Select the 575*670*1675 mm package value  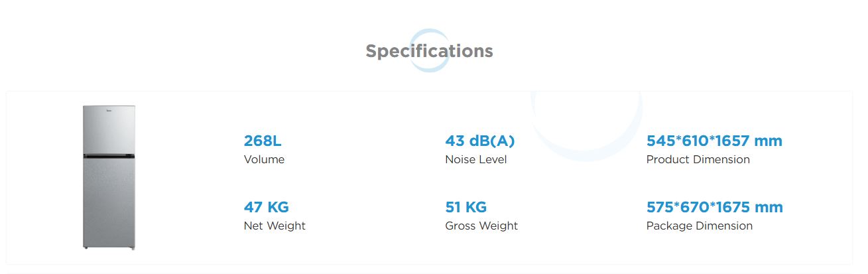714,207
